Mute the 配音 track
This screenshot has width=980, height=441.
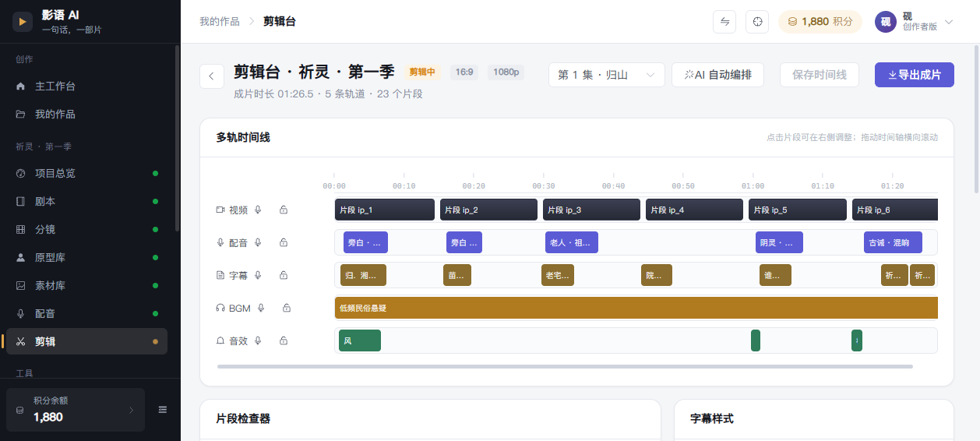[x=258, y=242]
